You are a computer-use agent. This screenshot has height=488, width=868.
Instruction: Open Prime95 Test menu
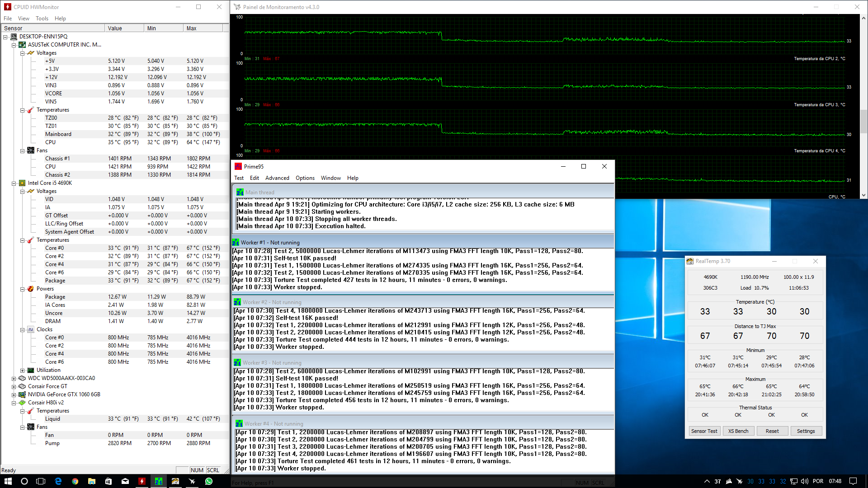(x=239, y=178)
